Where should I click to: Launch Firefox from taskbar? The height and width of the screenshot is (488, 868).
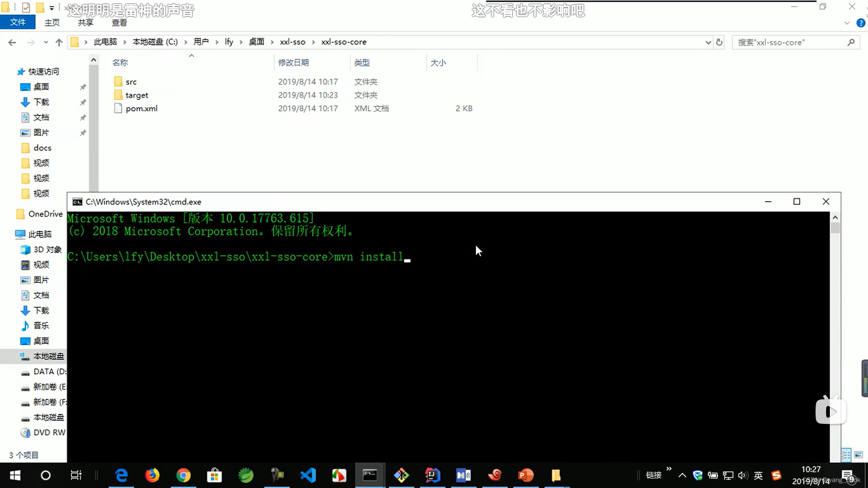[152, 475]
